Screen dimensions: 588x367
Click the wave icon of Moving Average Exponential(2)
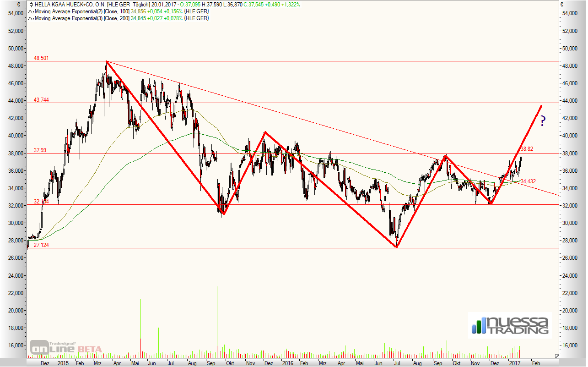tap(31, 11)
